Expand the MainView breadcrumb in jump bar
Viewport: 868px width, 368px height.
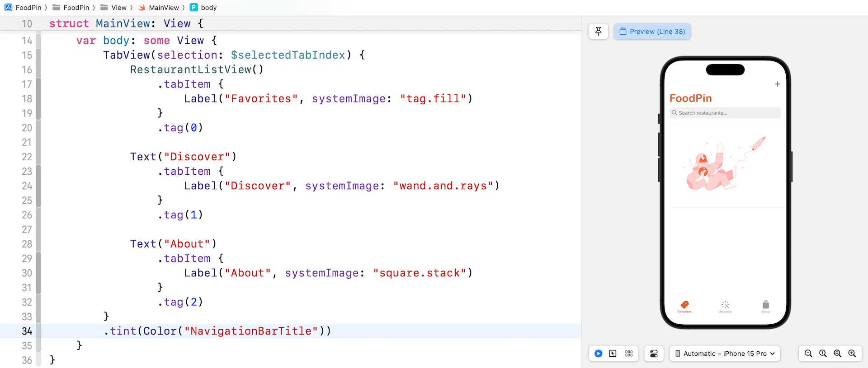click(164, 8)
